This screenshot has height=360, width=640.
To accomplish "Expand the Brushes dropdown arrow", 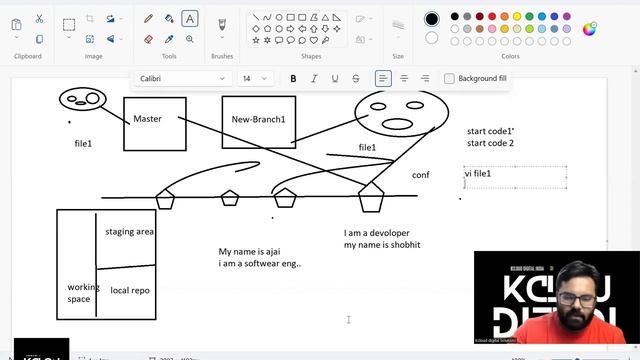I will (222, 38).
